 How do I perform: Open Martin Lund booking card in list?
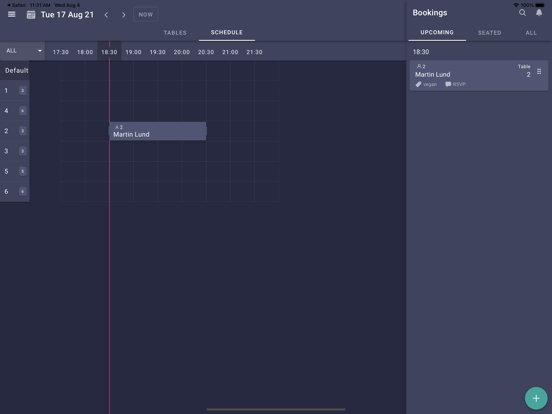(478, 75)
